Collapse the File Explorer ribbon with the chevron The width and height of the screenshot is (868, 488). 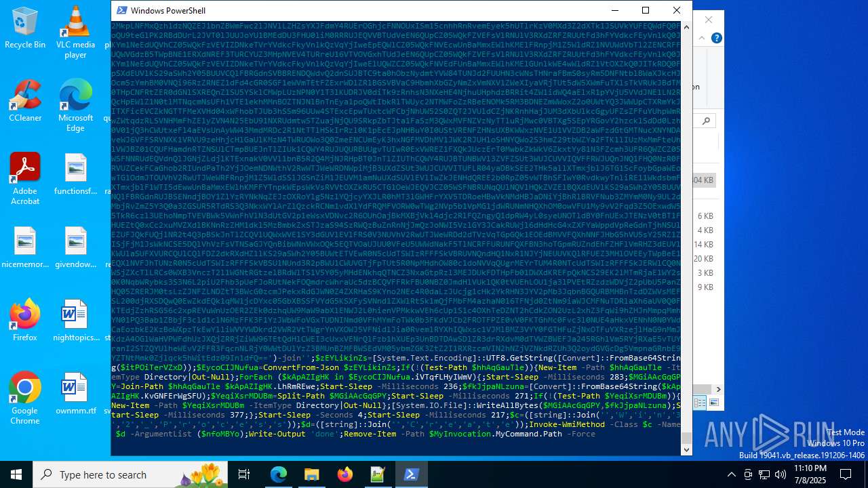pos(702,38)
